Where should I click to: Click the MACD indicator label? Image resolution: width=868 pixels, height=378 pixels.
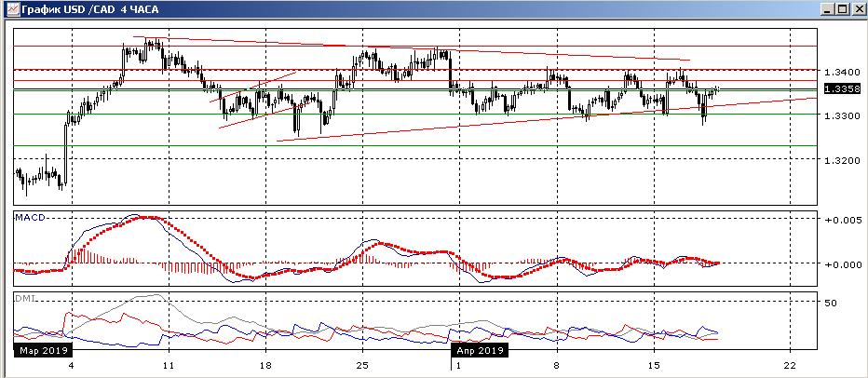tap(29, 217)
